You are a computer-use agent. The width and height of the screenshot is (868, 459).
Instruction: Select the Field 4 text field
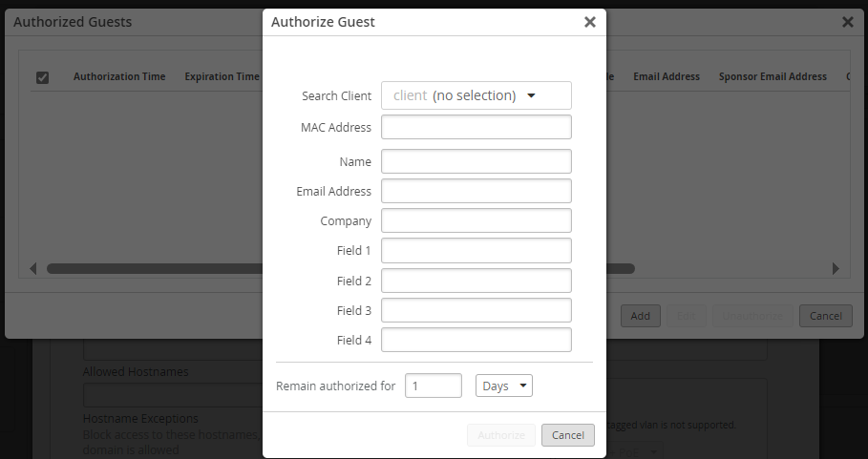476,340
